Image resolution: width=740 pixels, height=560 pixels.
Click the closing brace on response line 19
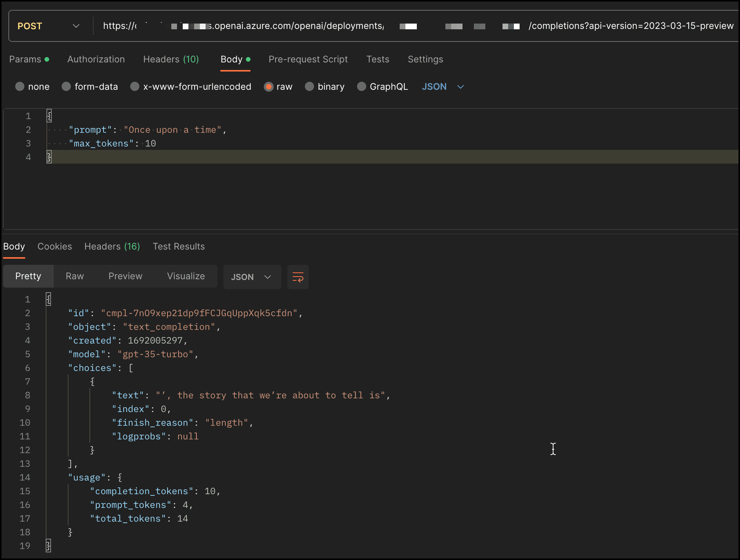coord(48,546)
